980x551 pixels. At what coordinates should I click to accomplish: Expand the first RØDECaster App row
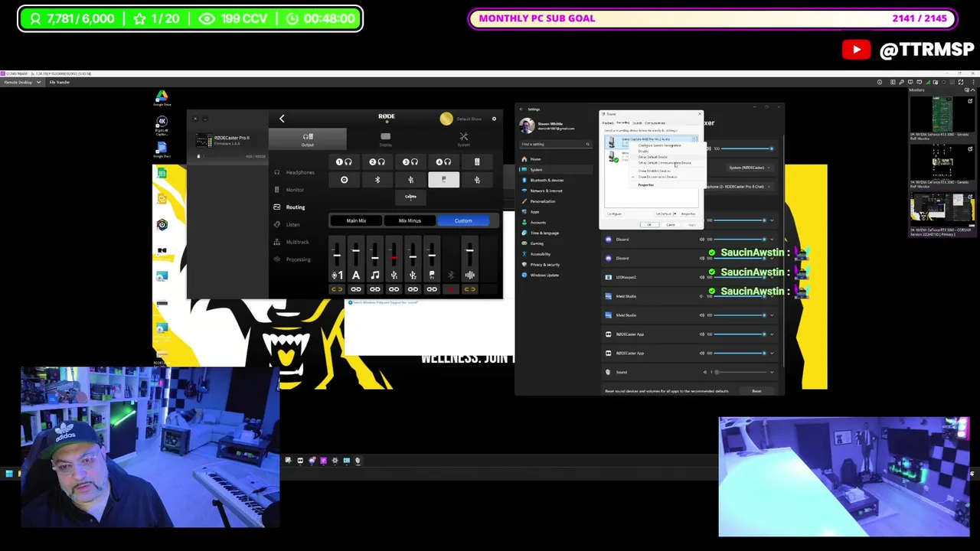(x=772, y=334)
